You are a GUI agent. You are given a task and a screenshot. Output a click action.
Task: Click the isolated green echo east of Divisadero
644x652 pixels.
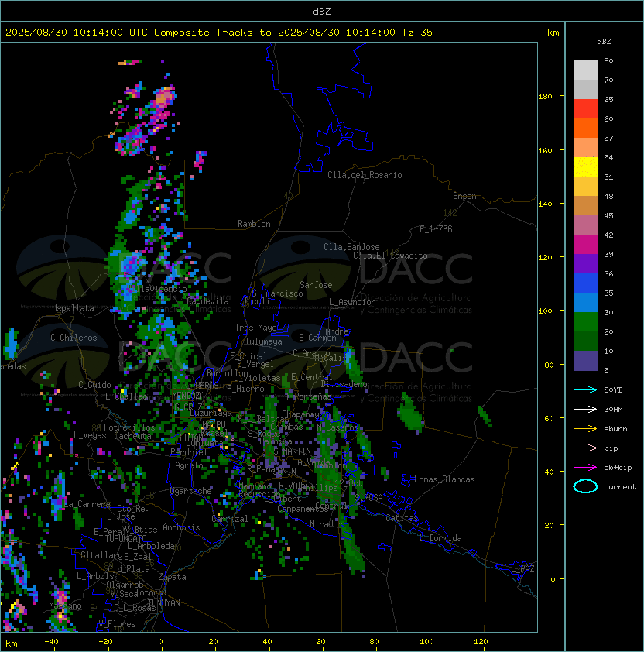tap(411, 415)
